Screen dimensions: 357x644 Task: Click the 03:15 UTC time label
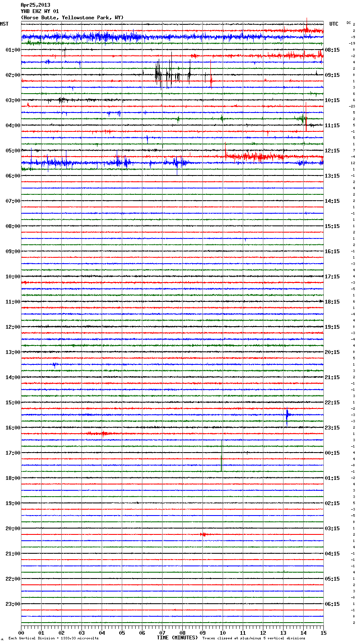coord(332,529)
